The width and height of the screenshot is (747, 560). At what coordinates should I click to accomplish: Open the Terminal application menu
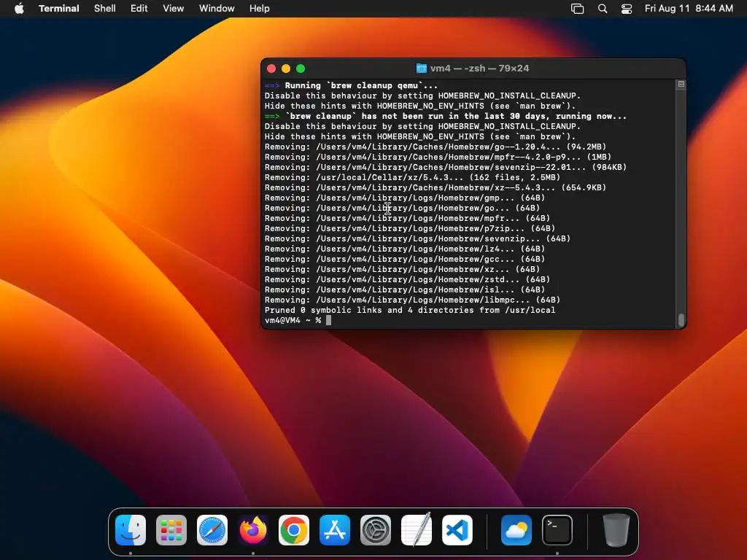point(59,9)
